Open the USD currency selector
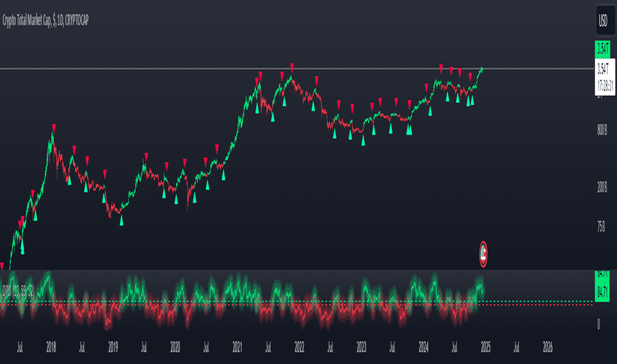The height and width of the screenshot is (364, 617). point(605,21)
